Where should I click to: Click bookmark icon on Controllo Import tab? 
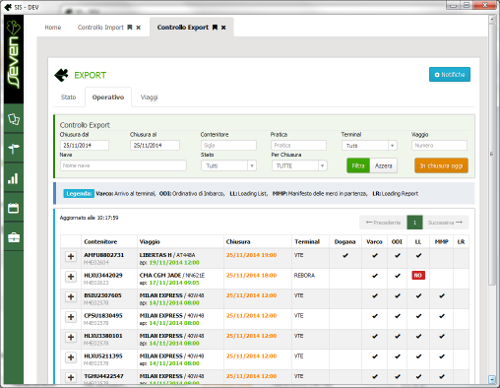[x=130, y=27]
